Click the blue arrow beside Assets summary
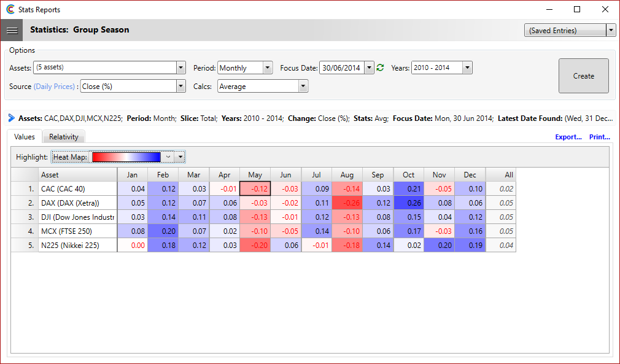This screenshot has height=364, width=620. click(x=11, y=118)
